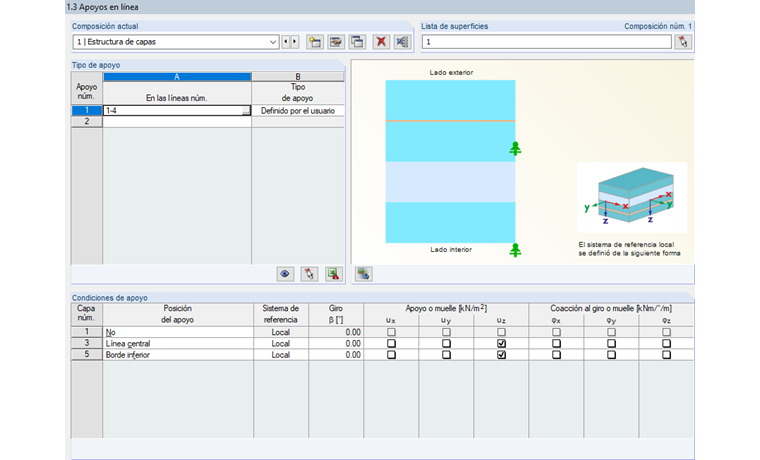Open position dropdown showing Línea central
760x460 pixels.
click(x=178, y=344)
